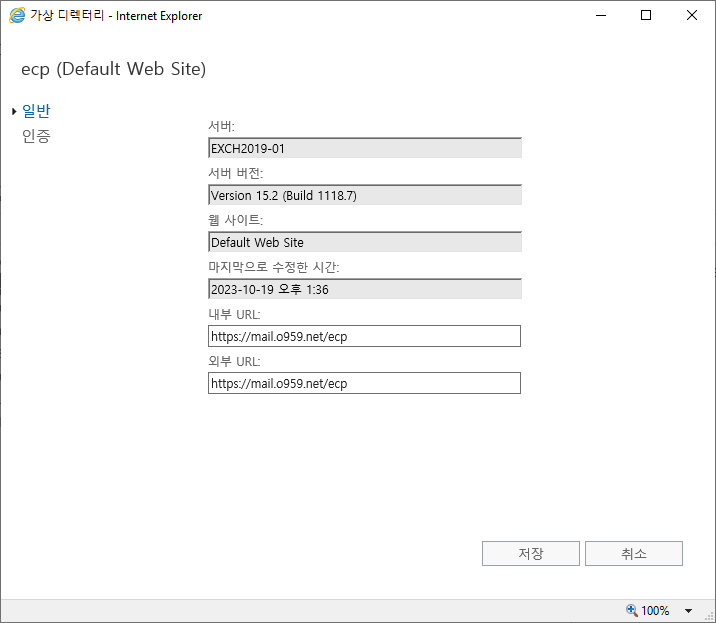
Task: Click the 100% zoom text
Action: (x=655, y=611)
